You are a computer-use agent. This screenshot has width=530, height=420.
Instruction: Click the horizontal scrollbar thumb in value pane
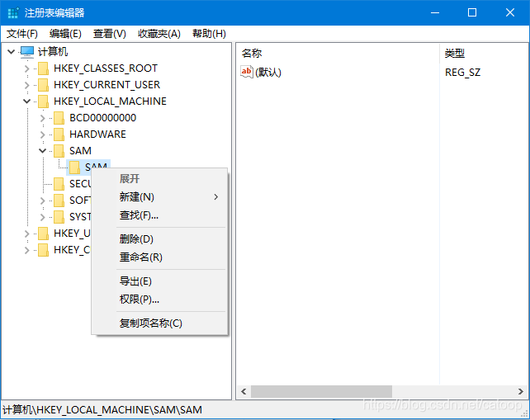coord(321,392)
